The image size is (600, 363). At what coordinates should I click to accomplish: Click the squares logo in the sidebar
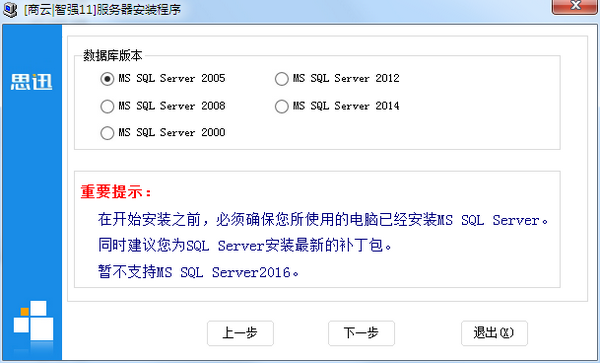coord(33,321)
